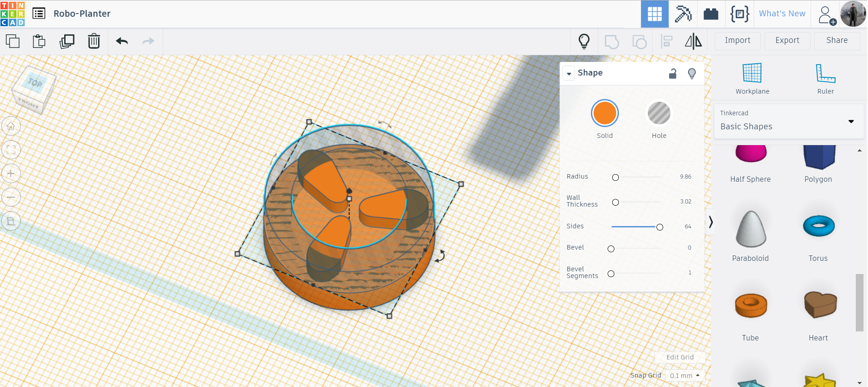Screen dimensions: 868x387
Task: Hide selected shape via panel lightbulb
Action: click(x=692, y=74)
